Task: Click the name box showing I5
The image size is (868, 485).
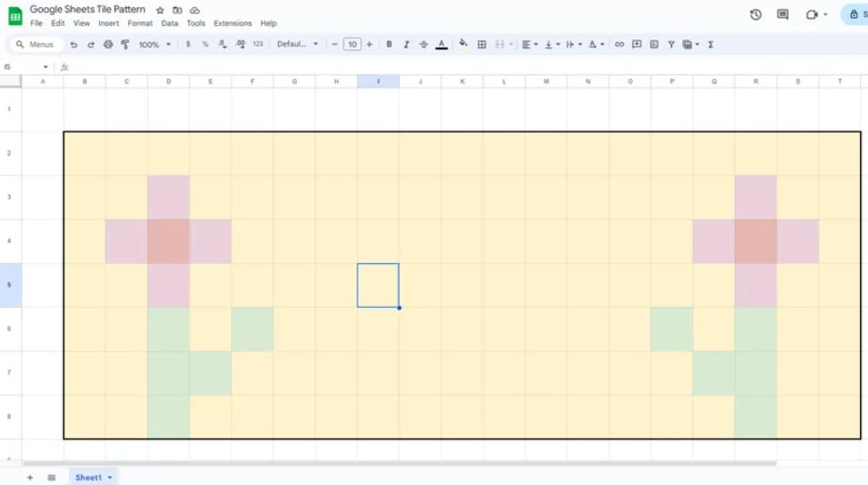Action: 21,67
